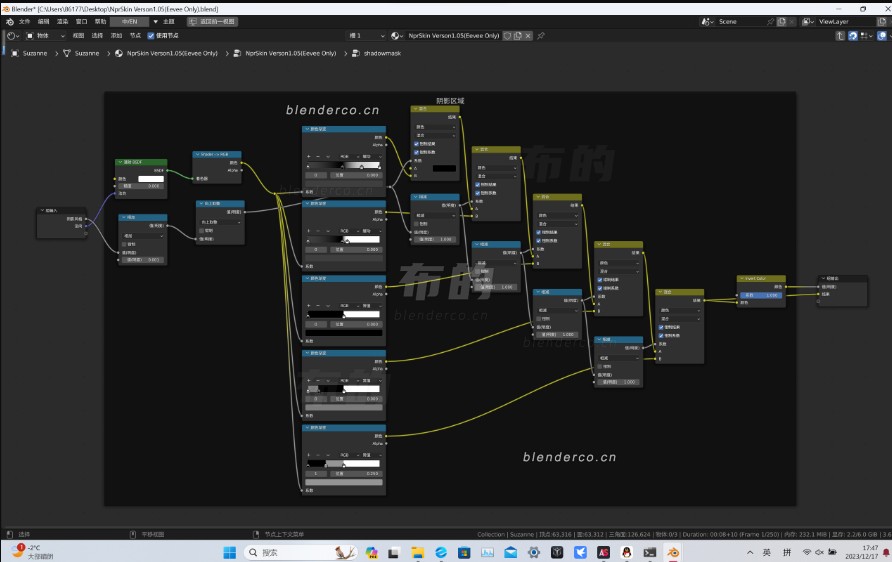Viewport: 892px width, 562px height.
Task: Click the black color swatch in top mix node
Action: click(x=444, y=168)
